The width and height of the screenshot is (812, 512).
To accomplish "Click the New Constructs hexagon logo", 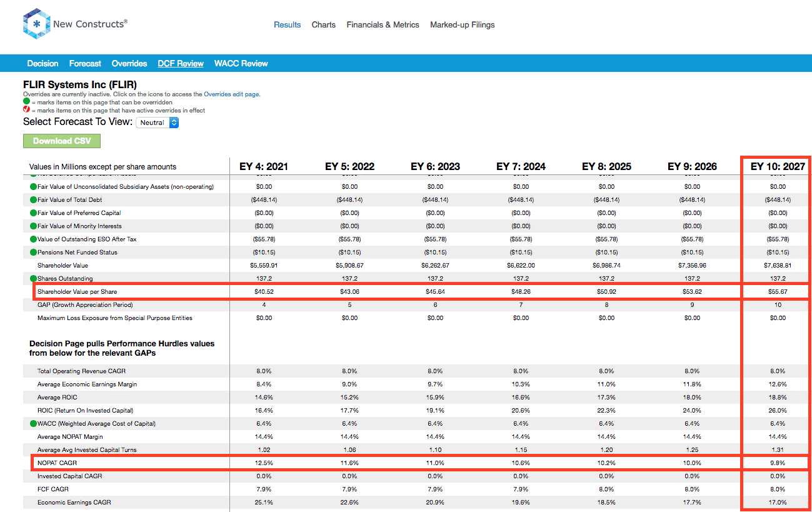I will point(36,24).
